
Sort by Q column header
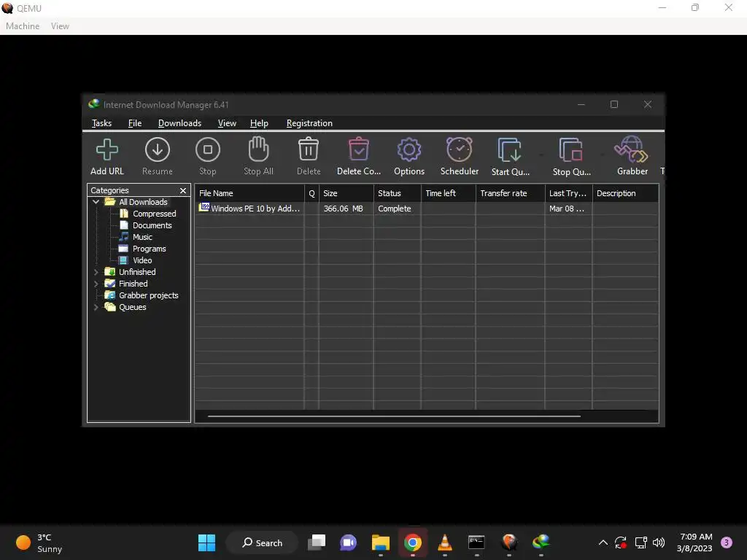coord(311,193)
